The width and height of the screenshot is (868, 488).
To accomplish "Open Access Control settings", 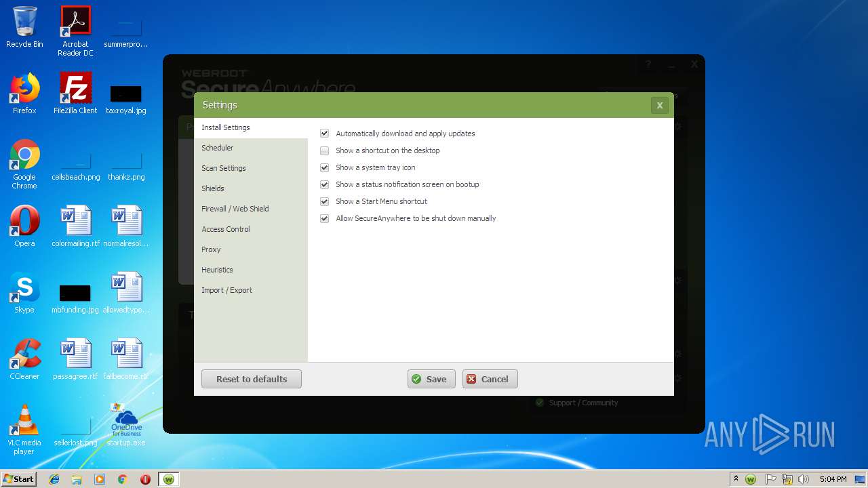I will click(251, 229).
